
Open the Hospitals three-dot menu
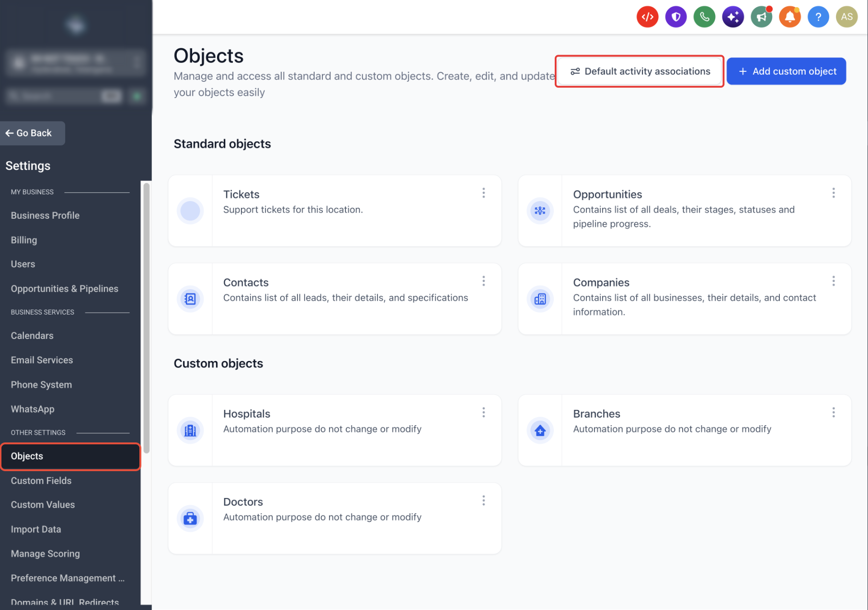484,412
